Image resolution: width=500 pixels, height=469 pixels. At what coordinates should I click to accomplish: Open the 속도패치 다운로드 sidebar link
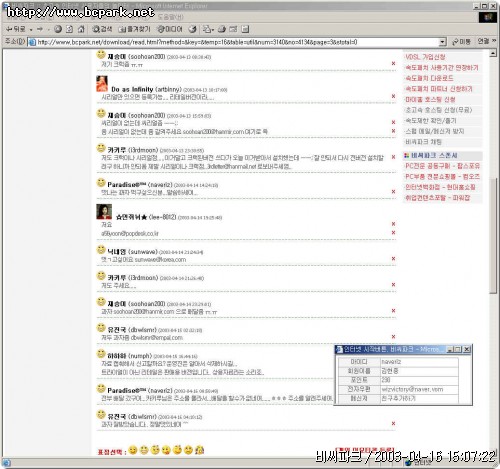[429, 78]
